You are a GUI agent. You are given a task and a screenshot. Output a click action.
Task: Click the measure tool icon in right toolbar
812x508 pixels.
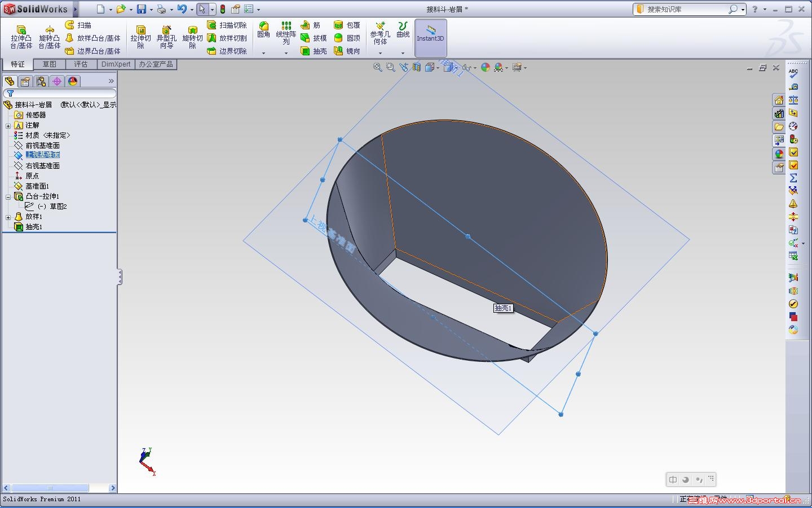point(793,86)
